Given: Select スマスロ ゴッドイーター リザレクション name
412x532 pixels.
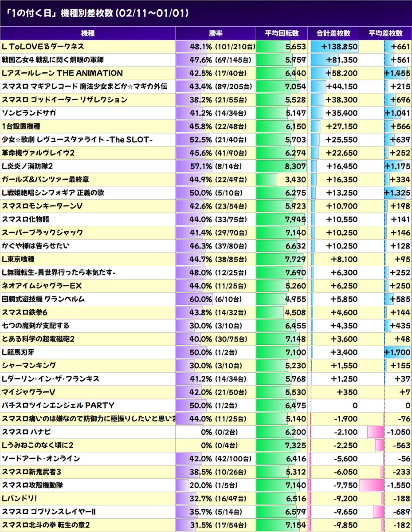Looking at the screenshot, I should coord(64,100).
